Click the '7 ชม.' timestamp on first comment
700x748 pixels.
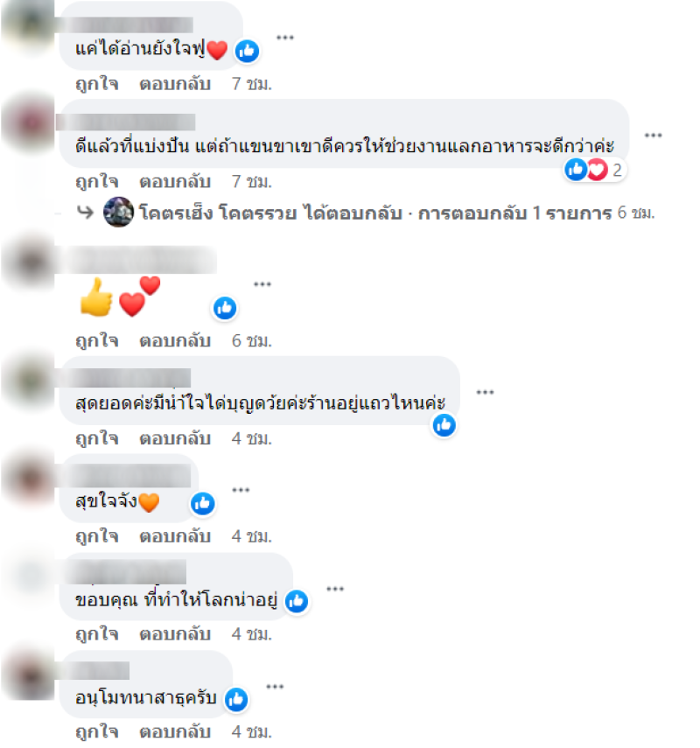(252, 84)
